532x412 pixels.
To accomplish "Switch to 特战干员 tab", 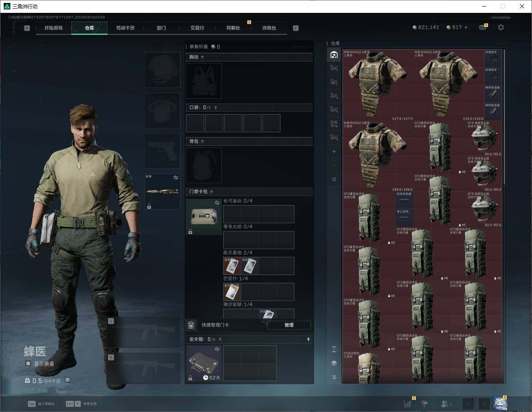I will 125,28.
